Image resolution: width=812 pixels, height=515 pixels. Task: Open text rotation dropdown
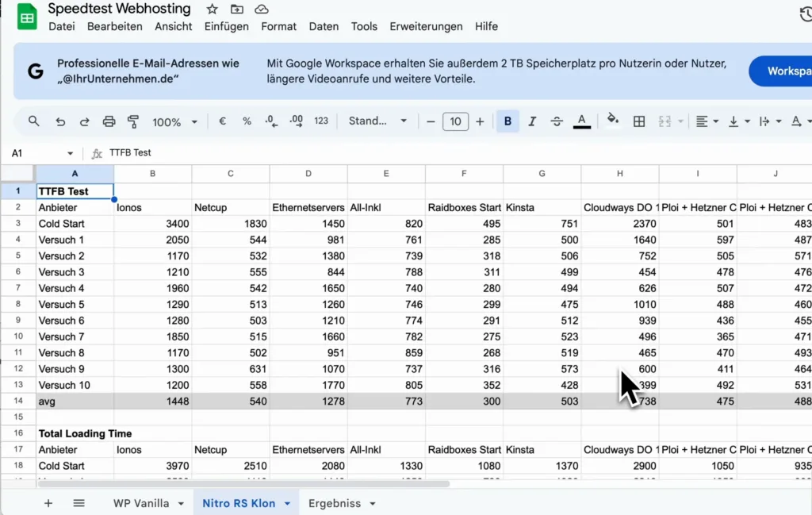coord(801,121)
